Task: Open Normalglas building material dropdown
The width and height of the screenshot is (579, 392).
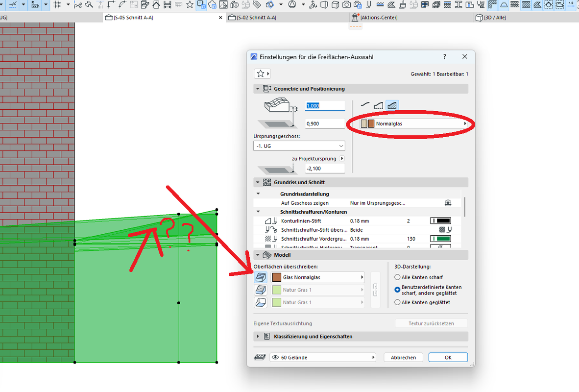Action: (x=413, y=124)
